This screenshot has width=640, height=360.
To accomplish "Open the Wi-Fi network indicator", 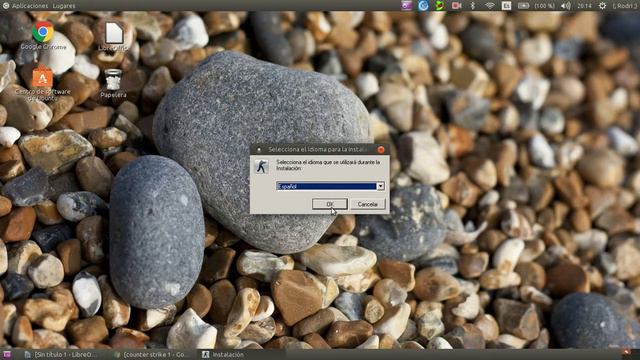I will [489, 5].
